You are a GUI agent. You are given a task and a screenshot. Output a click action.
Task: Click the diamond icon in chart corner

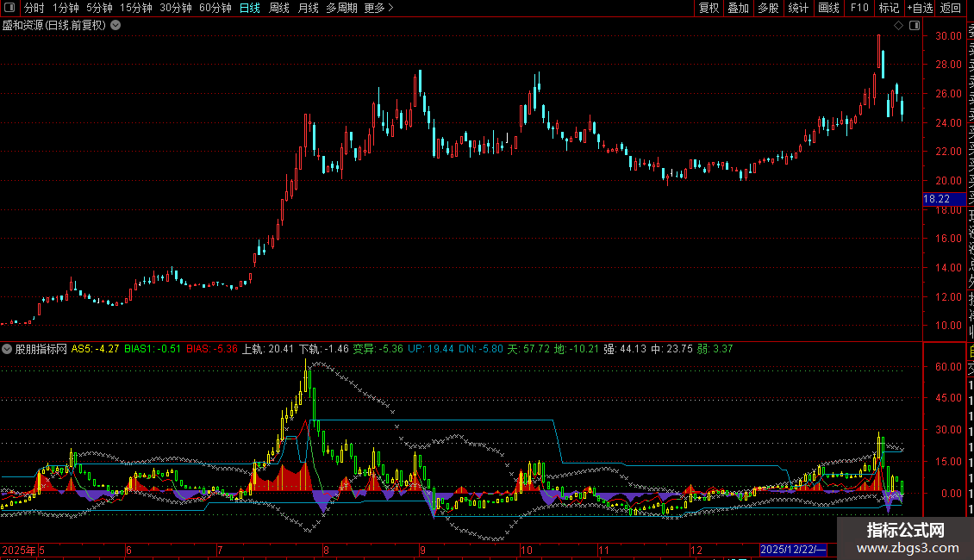(x=898, y=26)
